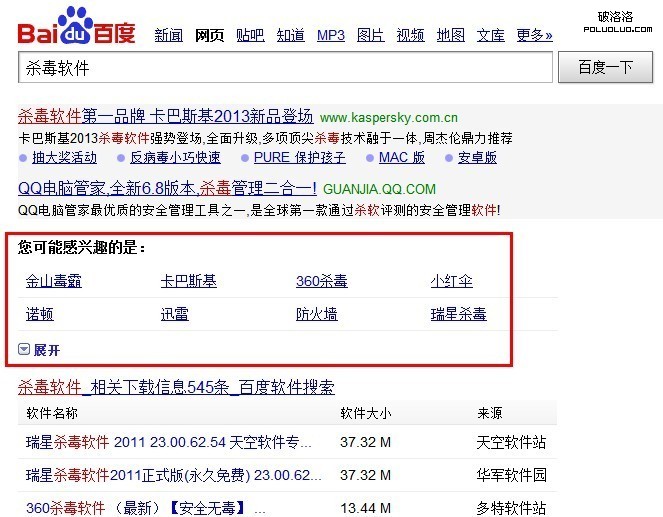Open the 更多» navigation menu
Screen dimensions: 663x517
[x=534, y=35]
